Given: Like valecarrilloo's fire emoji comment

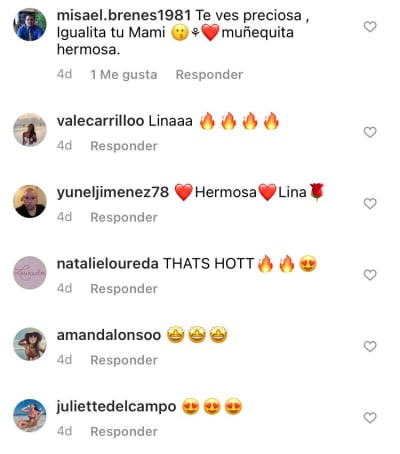Looking at the screenshot, I should pyautogui.click(x=370, y=132).
